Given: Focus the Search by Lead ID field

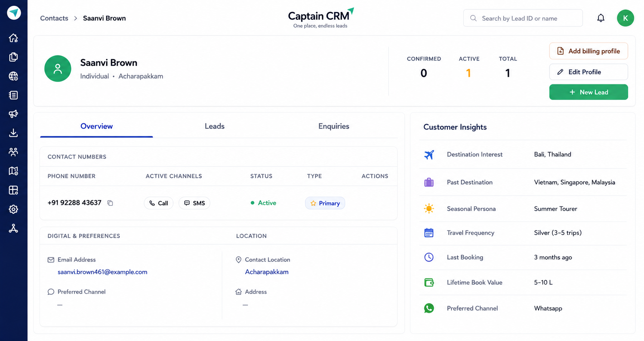Looking at the screenshot, I should point(523,18).
